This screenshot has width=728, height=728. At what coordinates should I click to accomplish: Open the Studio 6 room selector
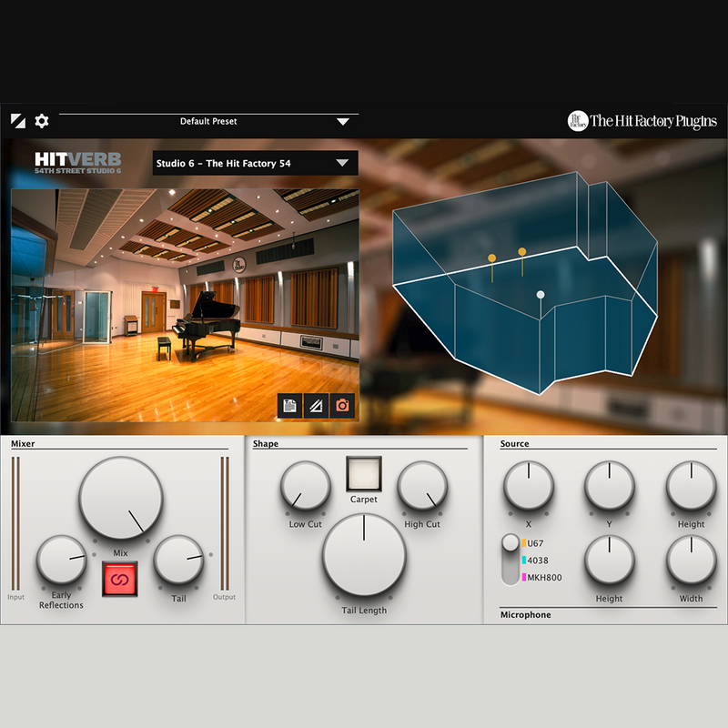point(256,163)
